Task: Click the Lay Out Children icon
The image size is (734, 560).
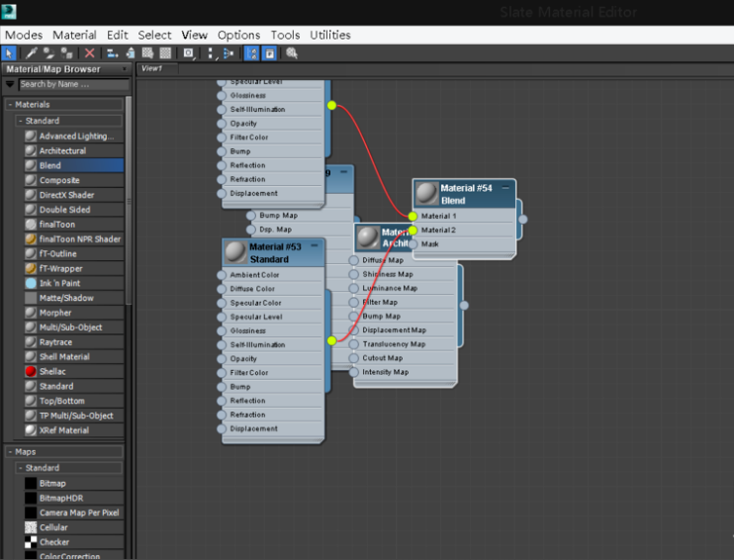Action: [x=229, y=53]
